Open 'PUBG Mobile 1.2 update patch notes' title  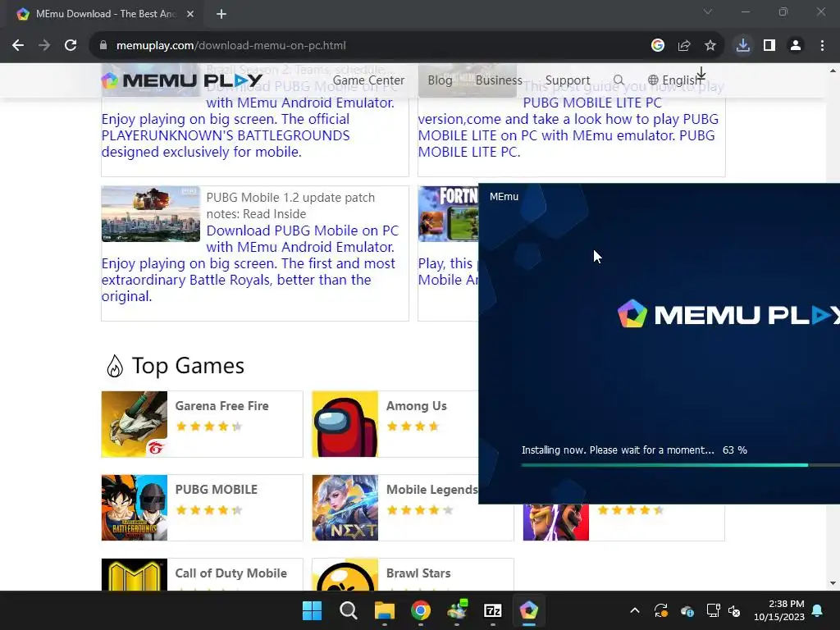[290, 206]
